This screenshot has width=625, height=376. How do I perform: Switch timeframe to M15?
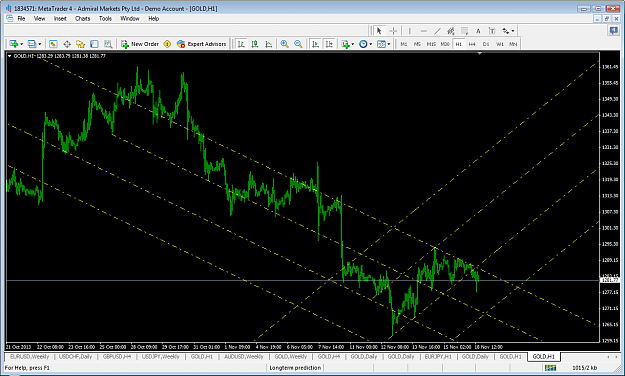tap(431, 44)
